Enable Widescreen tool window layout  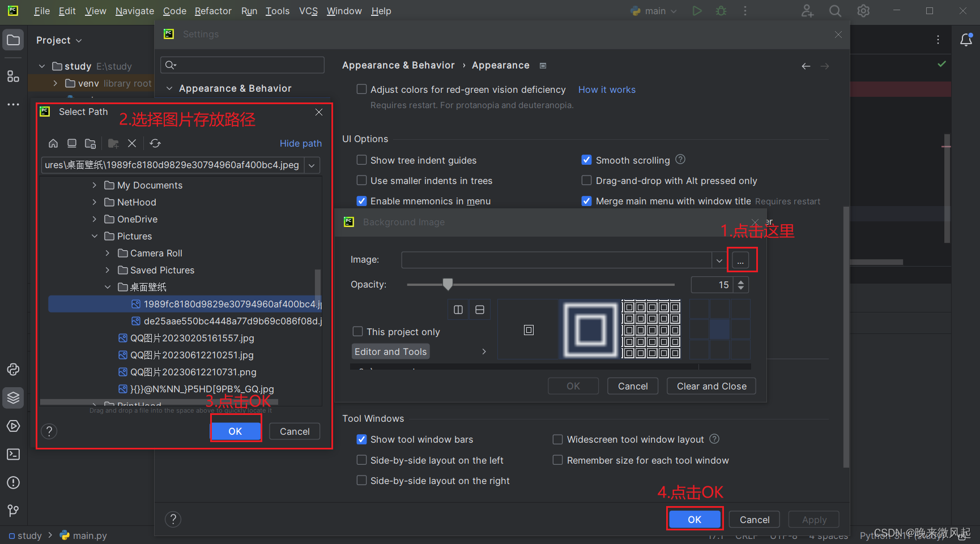tap(558, 439)
